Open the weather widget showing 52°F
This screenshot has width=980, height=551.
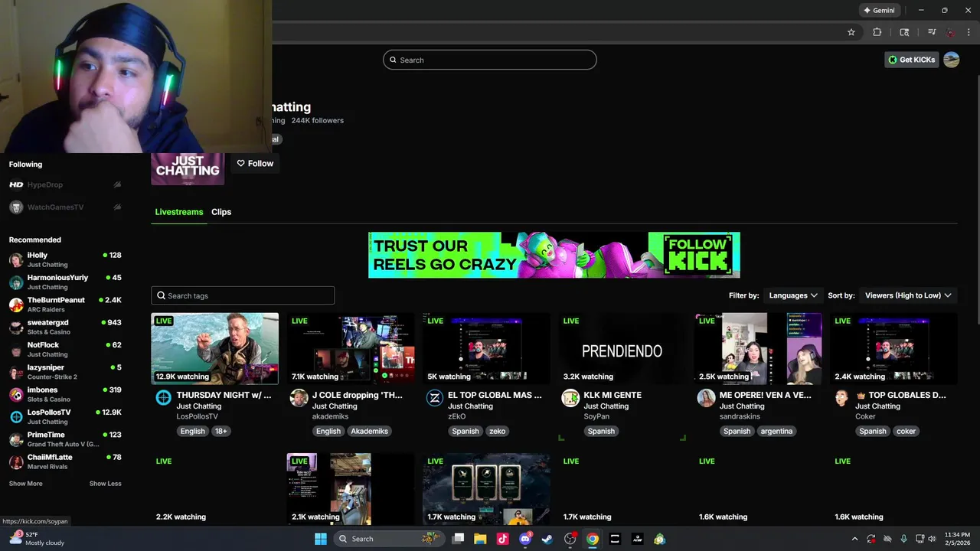point(37,539)
